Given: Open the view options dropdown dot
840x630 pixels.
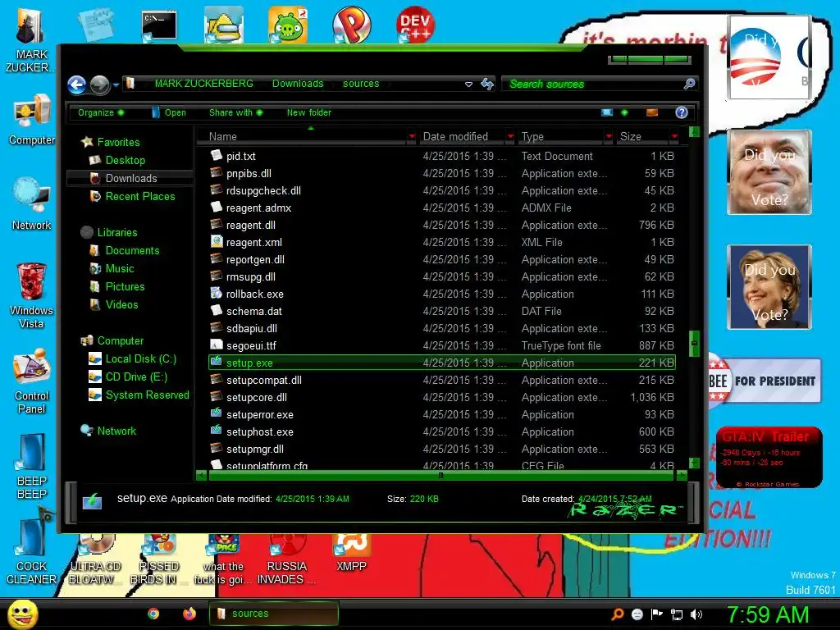Looking at the screenshot, I should click(x=624, y=112).
